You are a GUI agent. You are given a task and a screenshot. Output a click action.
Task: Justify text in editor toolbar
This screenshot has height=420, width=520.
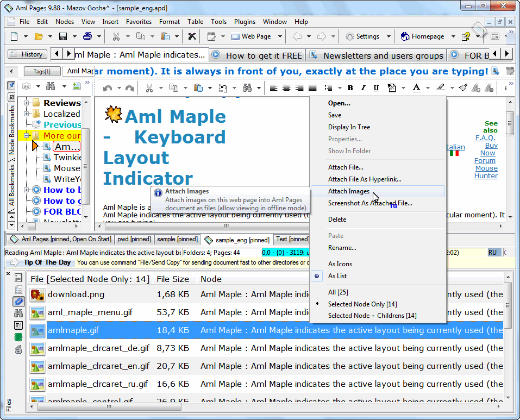(x=312, y=88)
